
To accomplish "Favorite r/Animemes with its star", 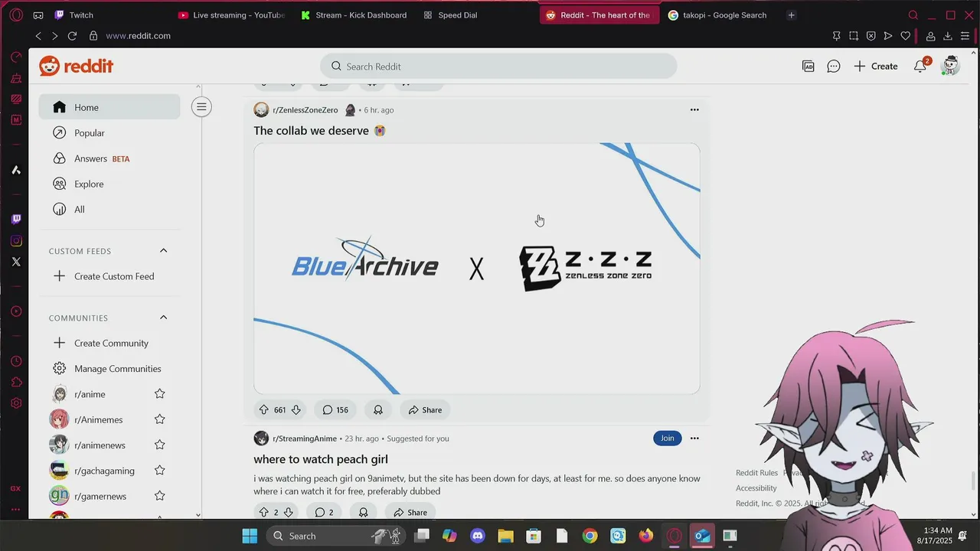I will point(159,419).
